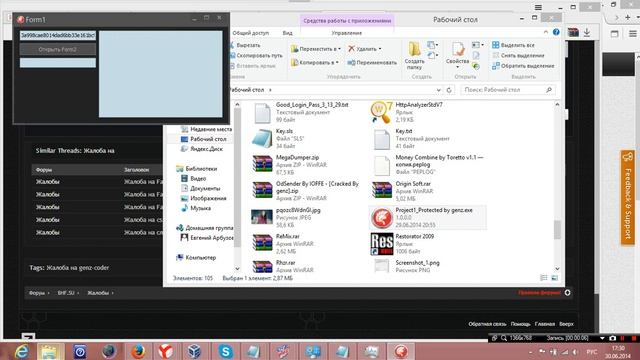Select the HttpAnalyzerStdV7 shortcut icon

click(381, 112)
